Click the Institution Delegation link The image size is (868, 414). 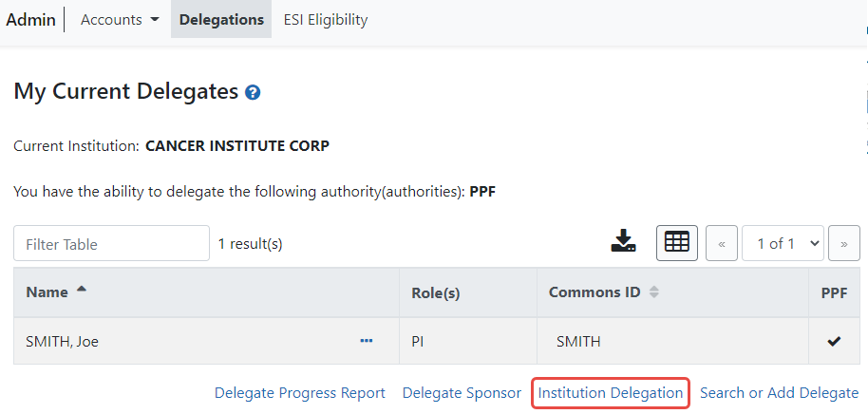611,393
